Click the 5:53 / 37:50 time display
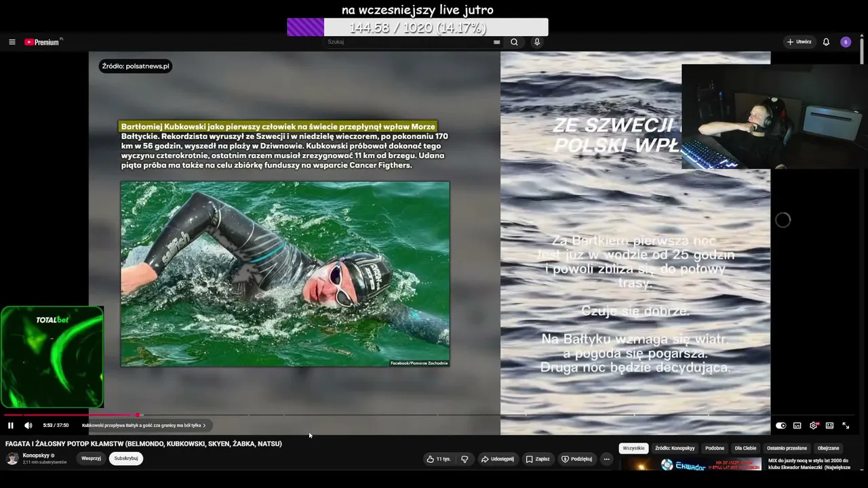This screenshot has width=868, height=488. click(x=56, y=426)
